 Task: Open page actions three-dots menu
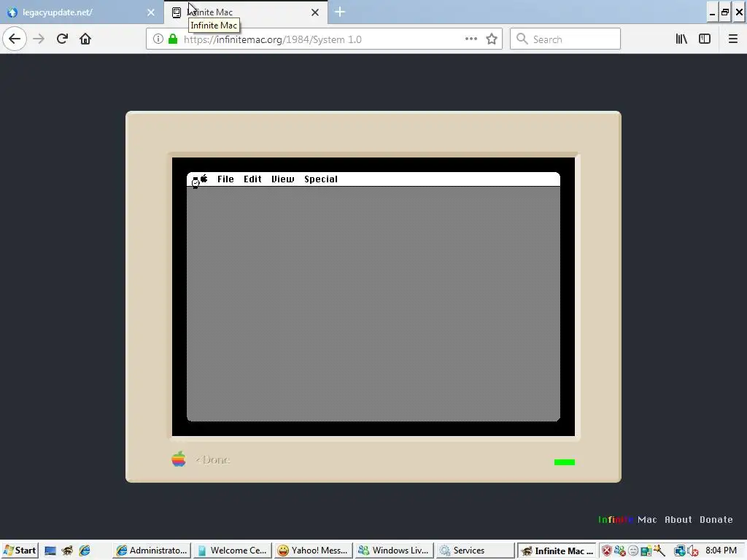(471, 39)
